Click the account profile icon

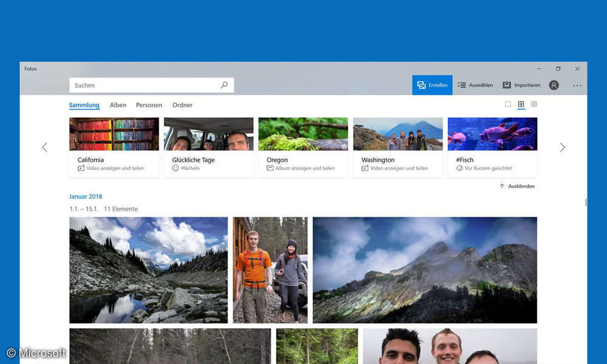[x=554, y=85]
